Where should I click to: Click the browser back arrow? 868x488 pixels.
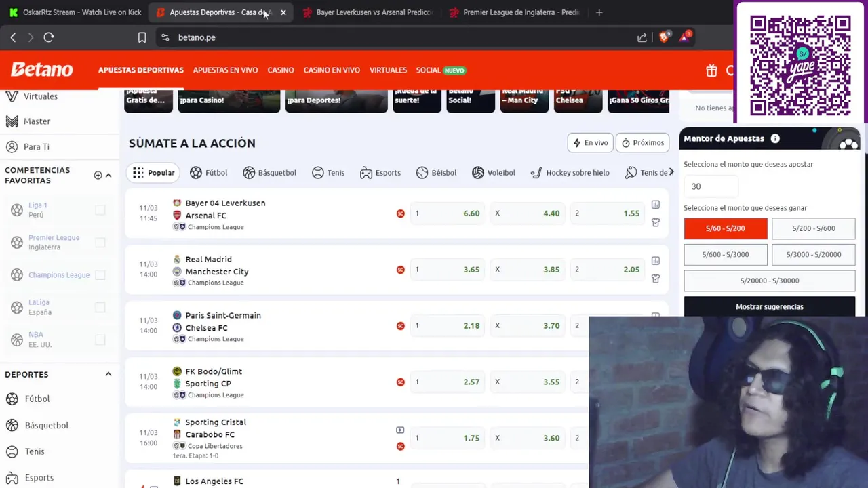(x=13, y=37)
